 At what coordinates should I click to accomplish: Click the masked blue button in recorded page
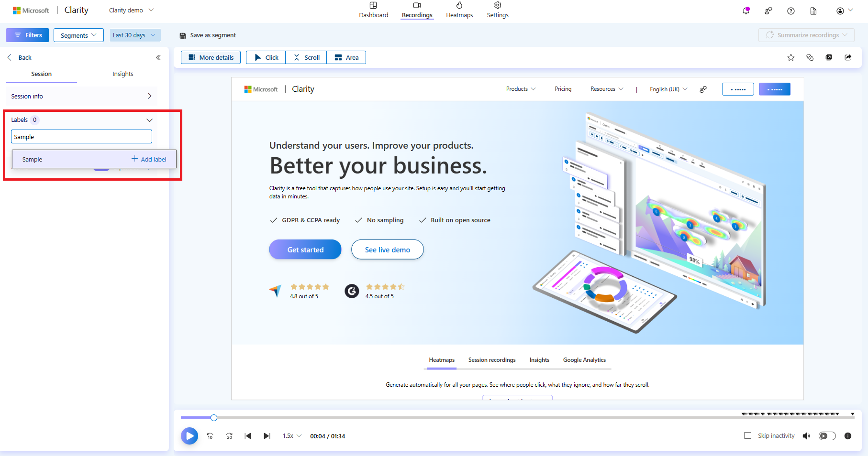point(775,89)
